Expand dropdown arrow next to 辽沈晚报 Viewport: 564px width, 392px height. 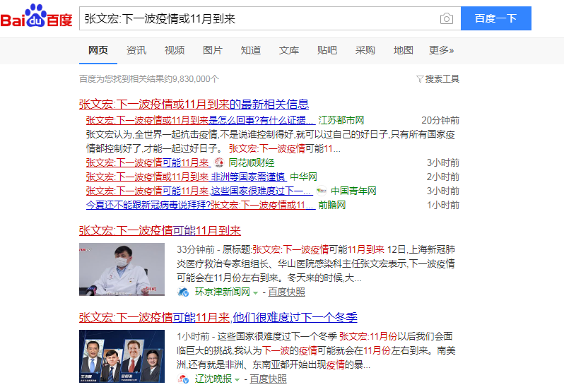click(237, 380)
